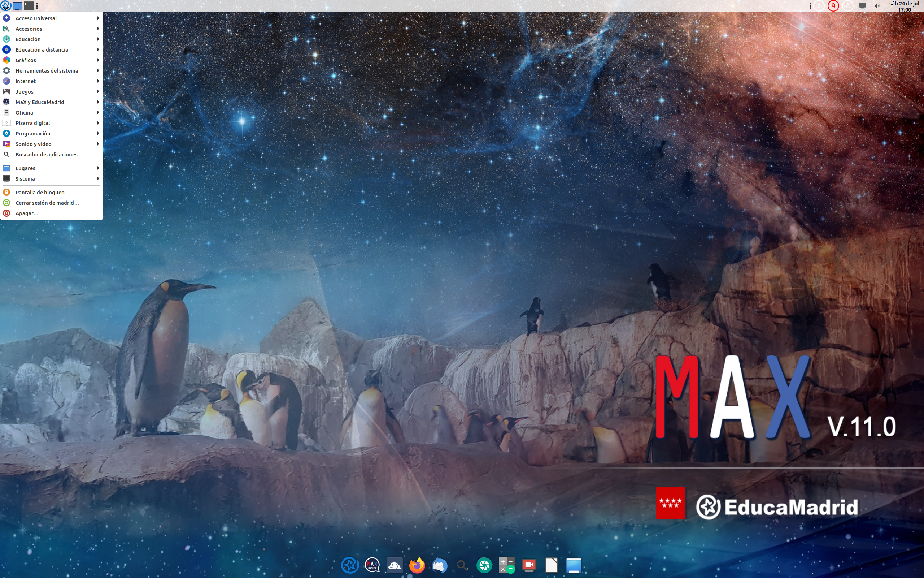Click the right panel three-dot handle
This screenshot has width=924, height=578.
pyautogui.click(x=810, y=6)
